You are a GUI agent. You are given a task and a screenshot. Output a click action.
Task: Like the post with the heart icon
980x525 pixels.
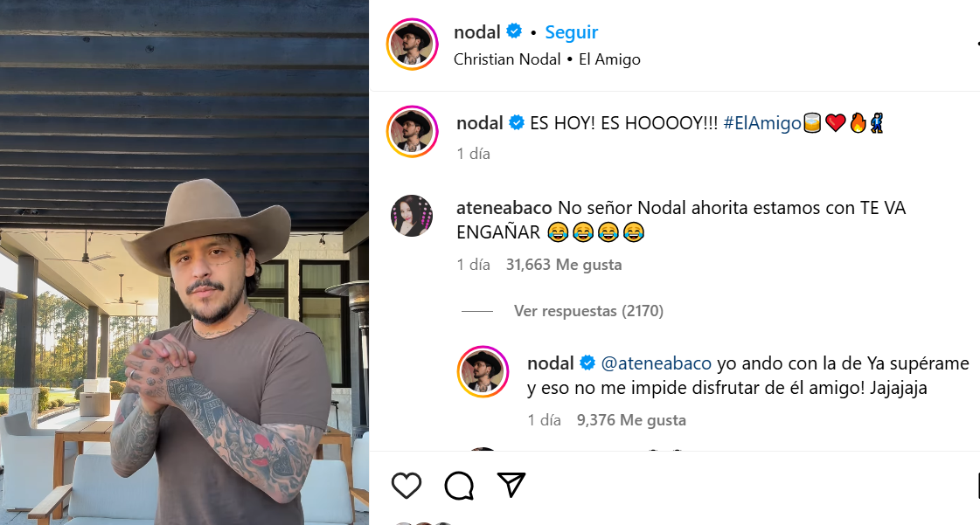(x=407, y=486)
